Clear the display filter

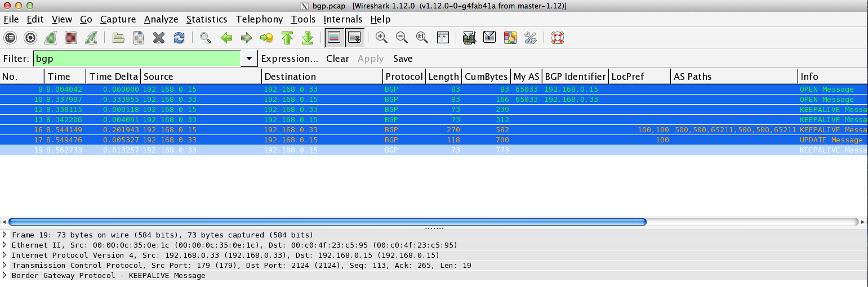click(337, 59)
